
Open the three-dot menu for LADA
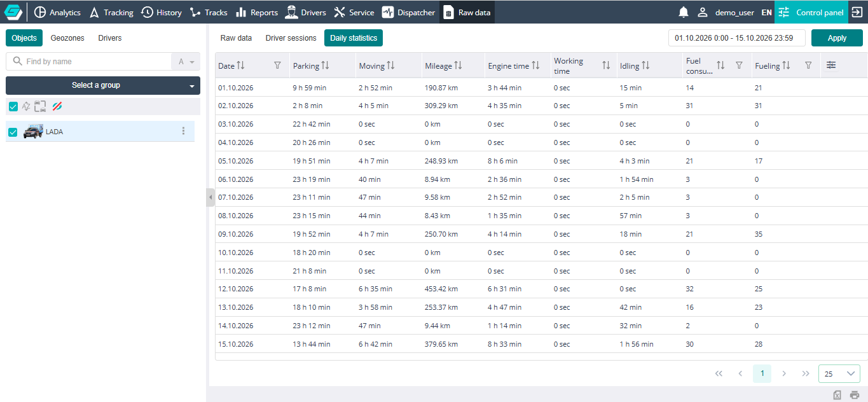click(184, 131)
